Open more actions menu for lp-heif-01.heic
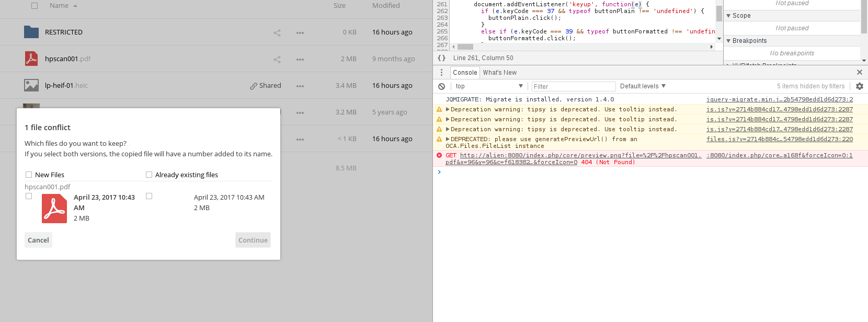This screenshot has width=868, height=322. (300, 86)
